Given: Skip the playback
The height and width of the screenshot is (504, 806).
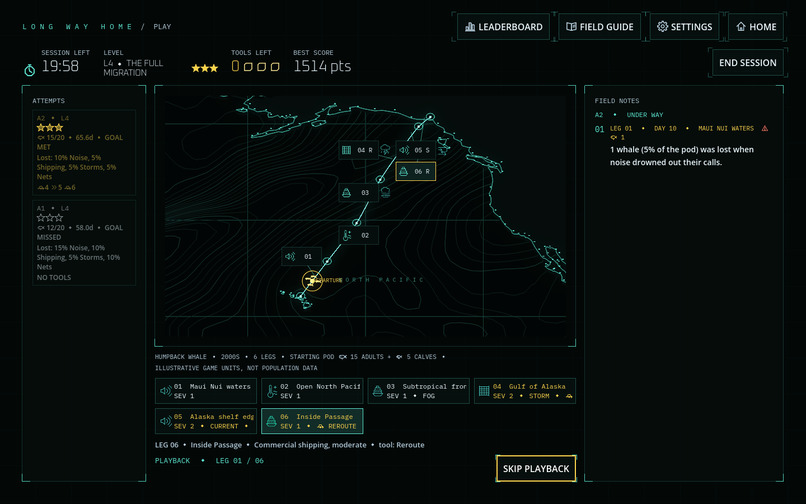Looking at the screenshot, I should coord(536,469).
